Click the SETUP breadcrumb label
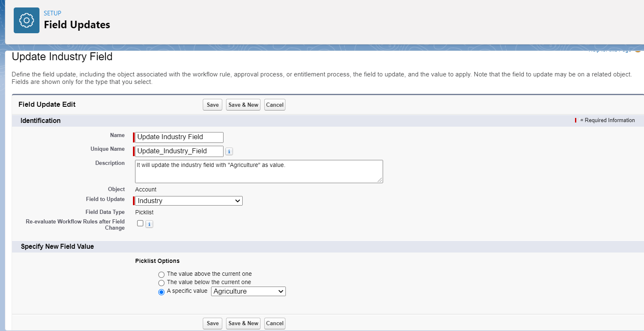 pyautogui.click(x=52, y=13)
